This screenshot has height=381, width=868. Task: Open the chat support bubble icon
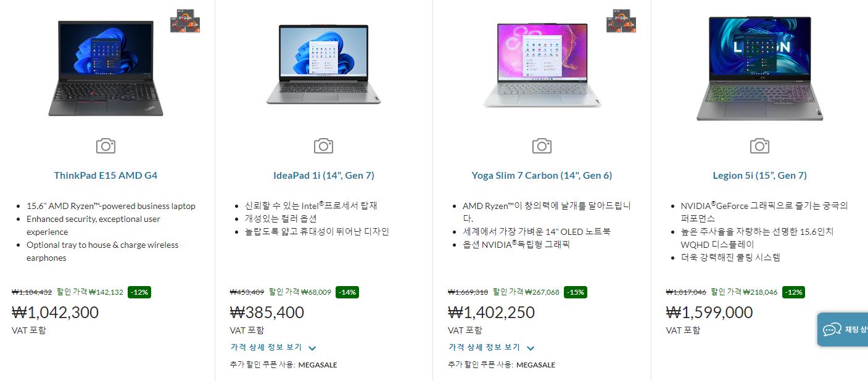pyautogui.click(x=832, y=330)
